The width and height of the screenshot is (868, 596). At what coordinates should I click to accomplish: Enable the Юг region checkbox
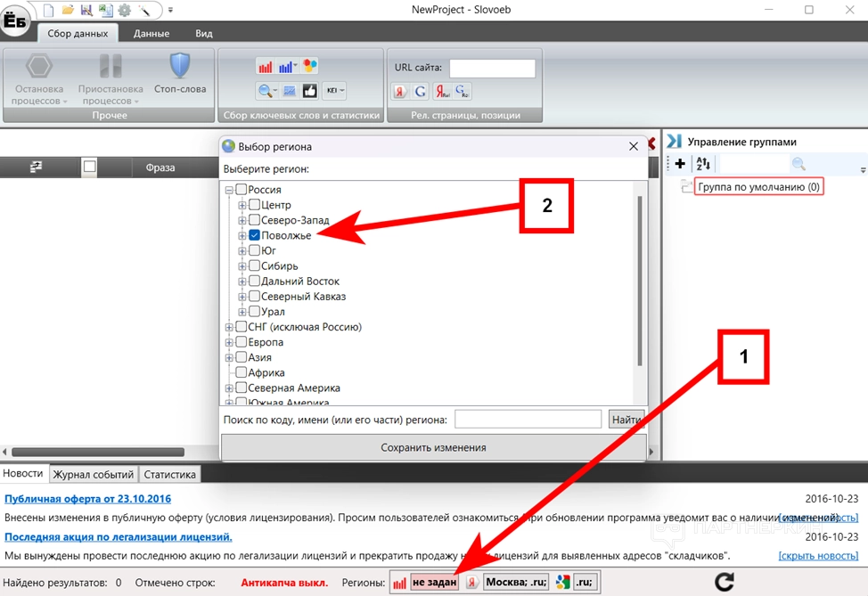coord(255,250)
